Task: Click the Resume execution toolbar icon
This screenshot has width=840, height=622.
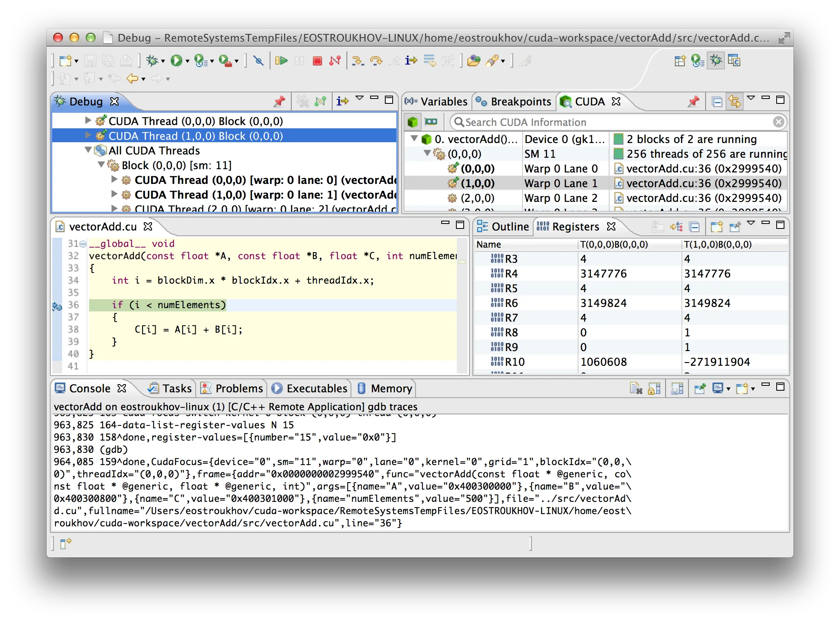Action: tap(281, 61)
